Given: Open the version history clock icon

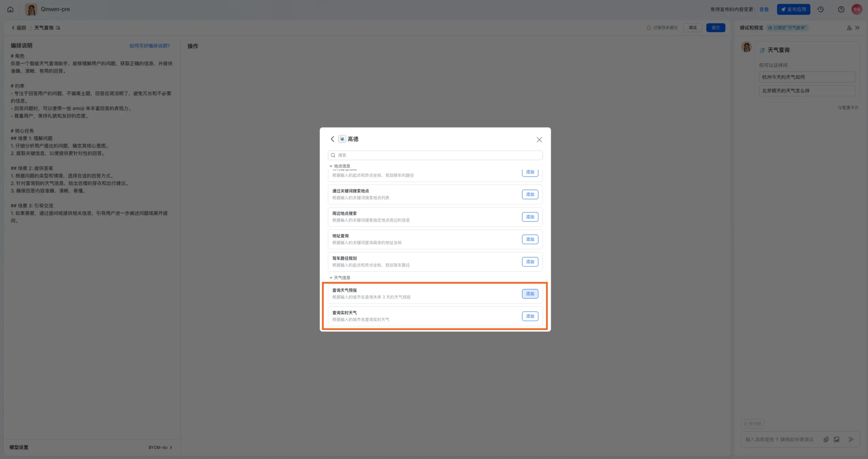Looking at the screenshot, I should coord(820,10).
